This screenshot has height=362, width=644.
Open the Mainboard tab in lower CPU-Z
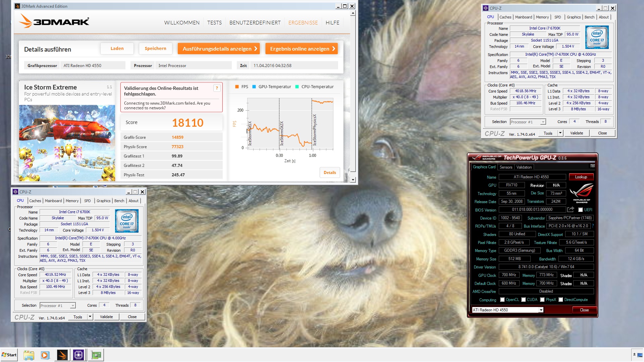coord(53,201)
